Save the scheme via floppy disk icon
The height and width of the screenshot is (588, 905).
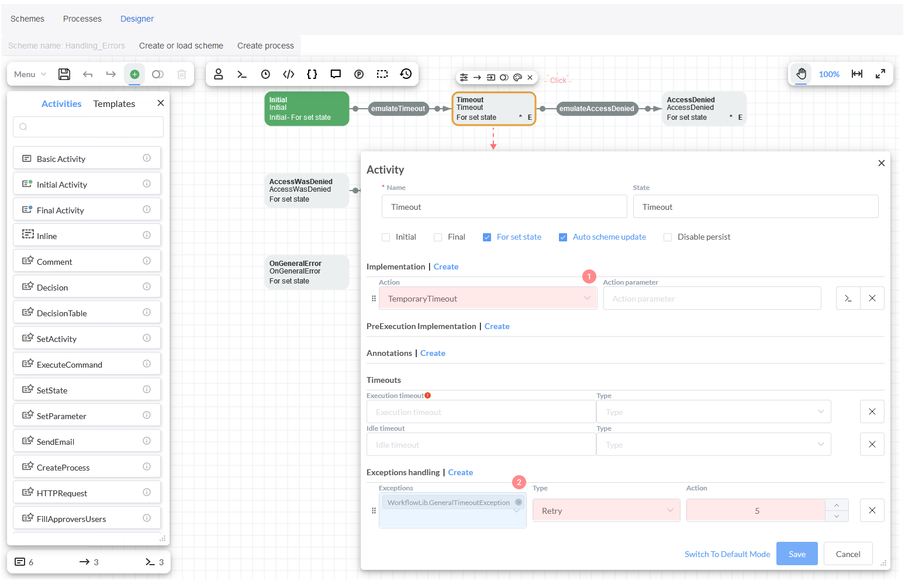click(x=64, y=74)
